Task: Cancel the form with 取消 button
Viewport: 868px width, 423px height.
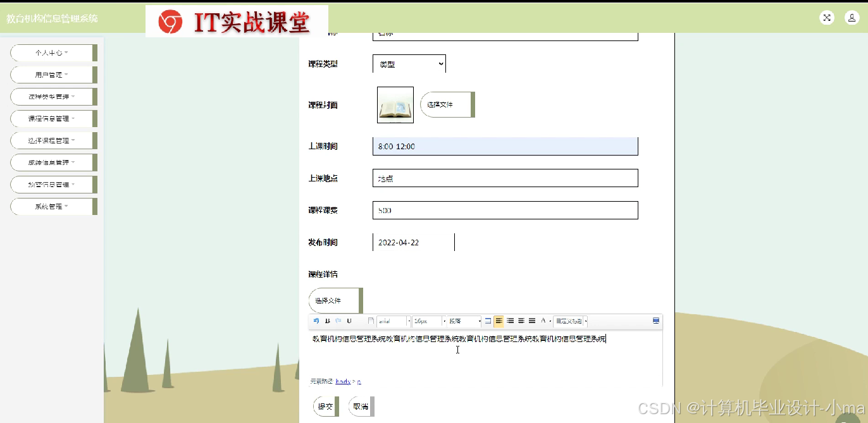Action: (362, 407)
